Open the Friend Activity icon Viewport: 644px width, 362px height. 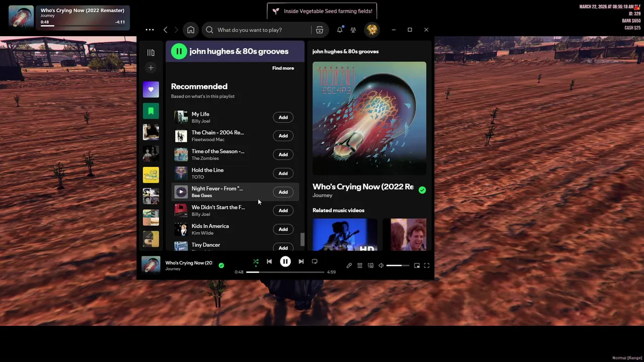[353, 30]
